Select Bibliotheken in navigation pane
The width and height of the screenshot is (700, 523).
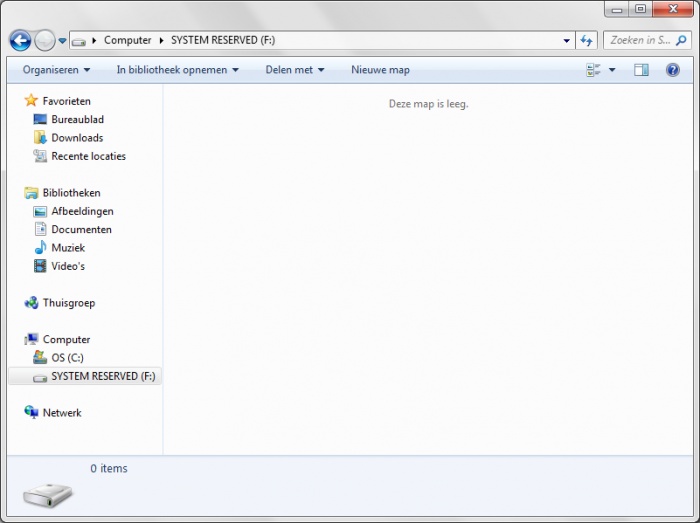pyautogui.click(x=71, y=193)
